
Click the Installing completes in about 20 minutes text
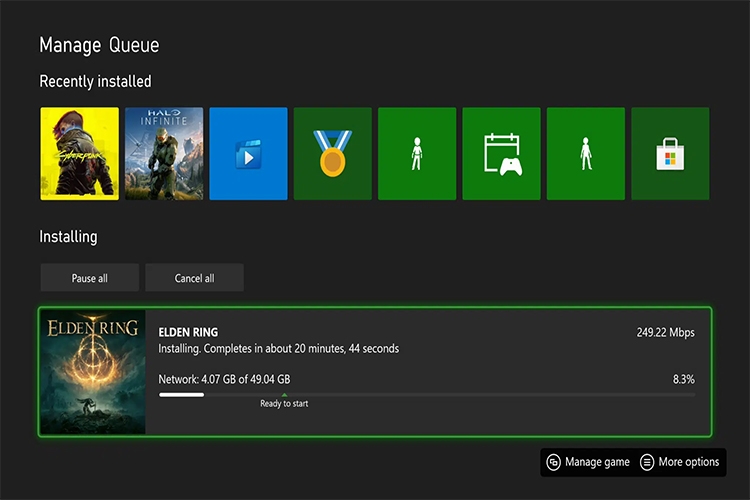point(278,348)
